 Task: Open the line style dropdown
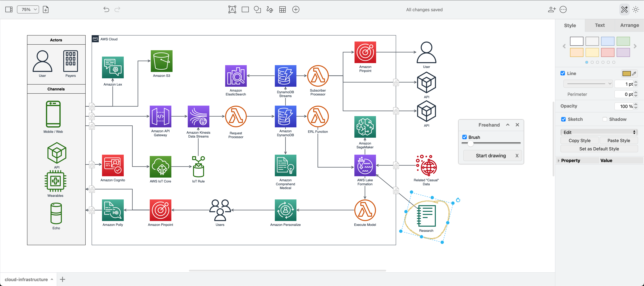588,84
